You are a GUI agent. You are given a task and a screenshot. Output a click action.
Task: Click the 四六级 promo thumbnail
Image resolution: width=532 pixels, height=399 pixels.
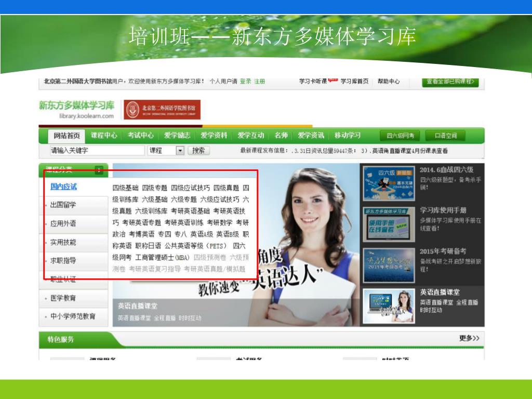(x=389, y=183)
